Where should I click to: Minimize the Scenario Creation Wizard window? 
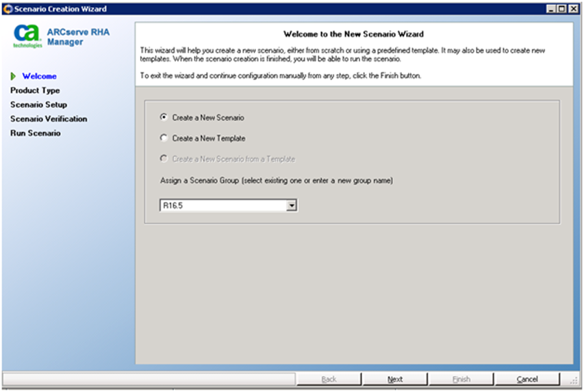pos(551,9)
